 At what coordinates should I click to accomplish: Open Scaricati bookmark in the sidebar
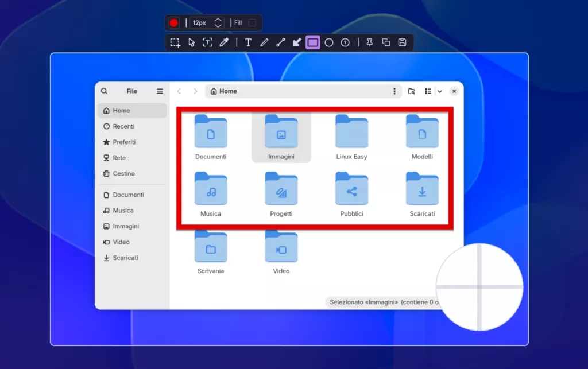coord(132,258)
